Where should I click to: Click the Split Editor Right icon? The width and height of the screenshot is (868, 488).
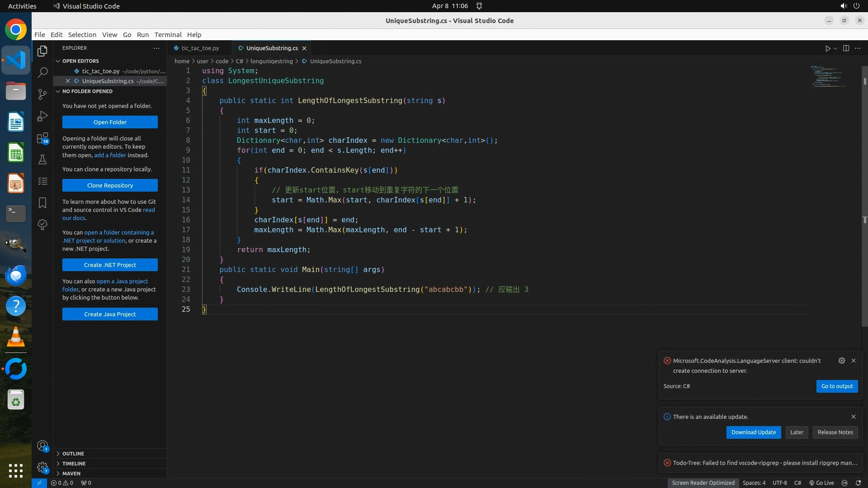[x=846, y=48]
